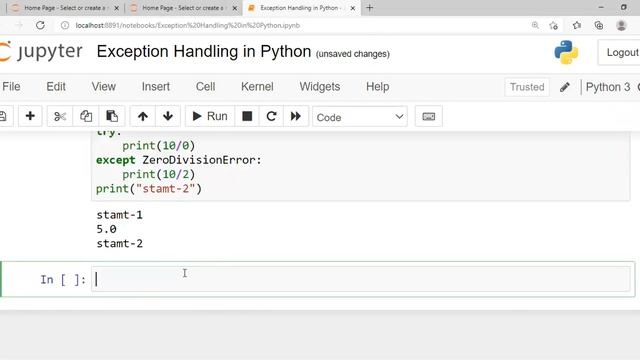Click the save and checkpoint icon
The height and width of the screenshot is (360, 640).
3,116
